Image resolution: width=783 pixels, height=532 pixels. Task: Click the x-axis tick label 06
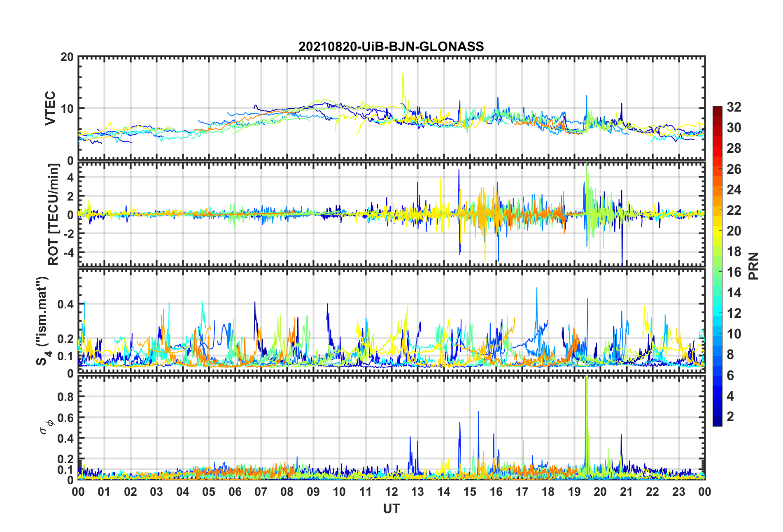(235, 492)
